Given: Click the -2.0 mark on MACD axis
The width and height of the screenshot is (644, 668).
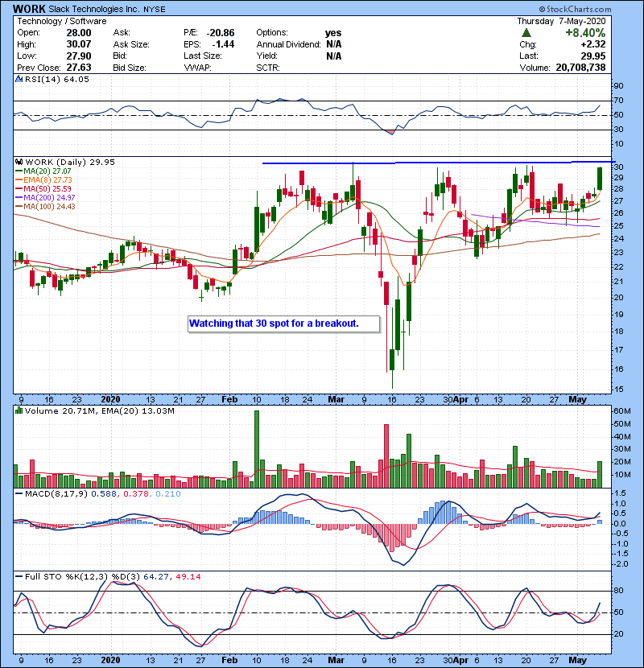Looking at the screenshot, I should pyautogui.click(x=621, y=564).
